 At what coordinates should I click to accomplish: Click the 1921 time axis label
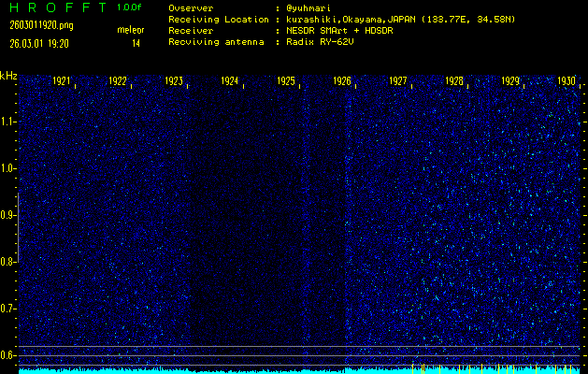(x=62, y=81)
